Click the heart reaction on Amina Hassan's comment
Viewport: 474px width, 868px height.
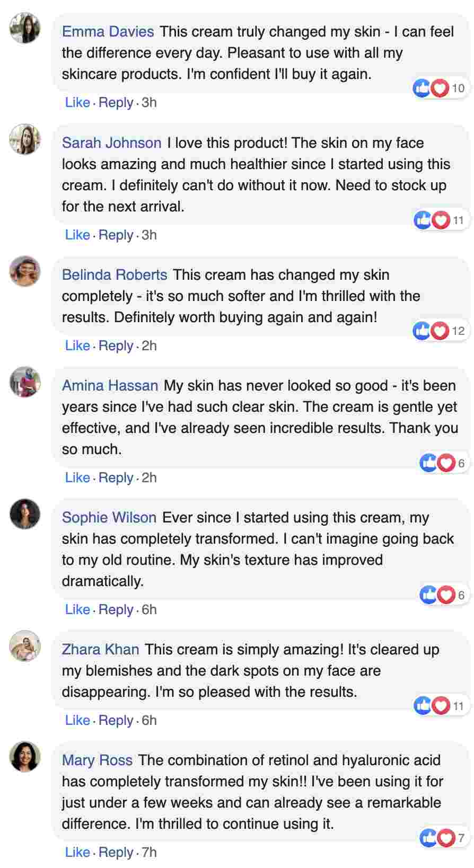point(446,463)
